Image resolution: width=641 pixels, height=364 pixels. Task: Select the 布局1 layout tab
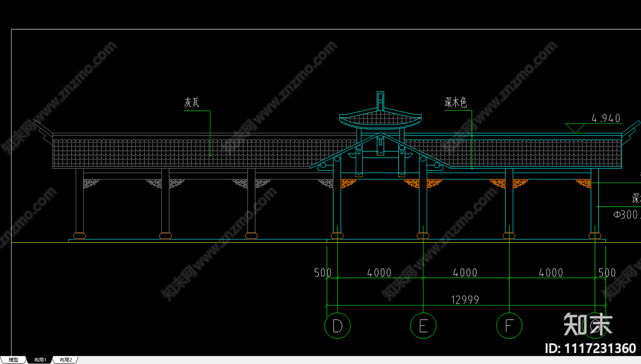40,360
